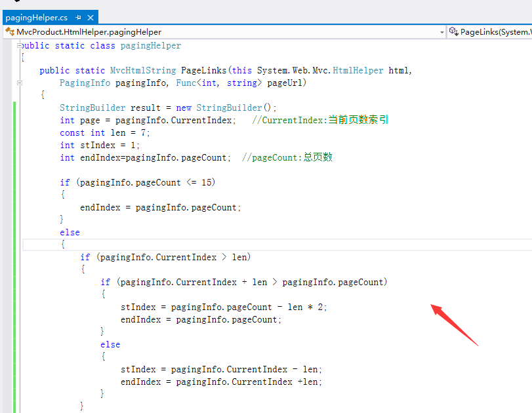This screenshot has height=413, width=532.
Task: Collapse the pagingHelper class outline
Action: (19, 45)
